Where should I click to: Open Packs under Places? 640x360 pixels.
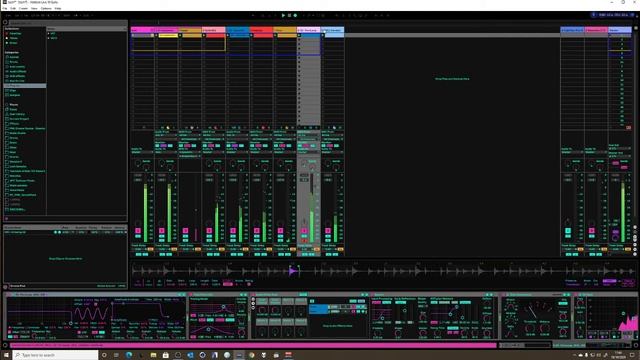click(x=13, y=109)
